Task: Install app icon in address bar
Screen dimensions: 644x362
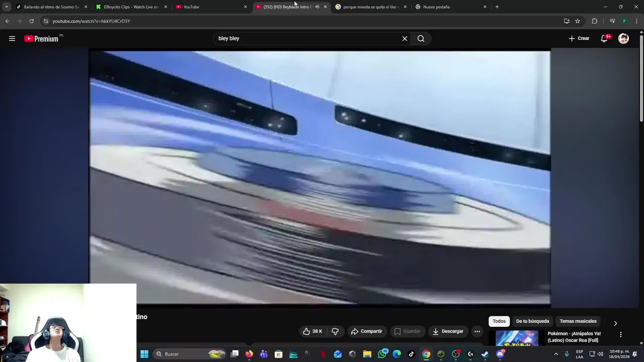Action: [567, 21]
